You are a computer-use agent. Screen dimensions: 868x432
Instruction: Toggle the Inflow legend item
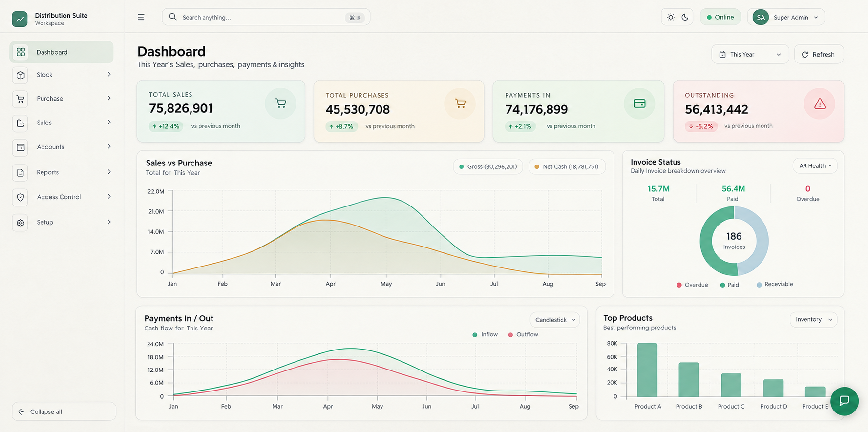click(485, 334)
